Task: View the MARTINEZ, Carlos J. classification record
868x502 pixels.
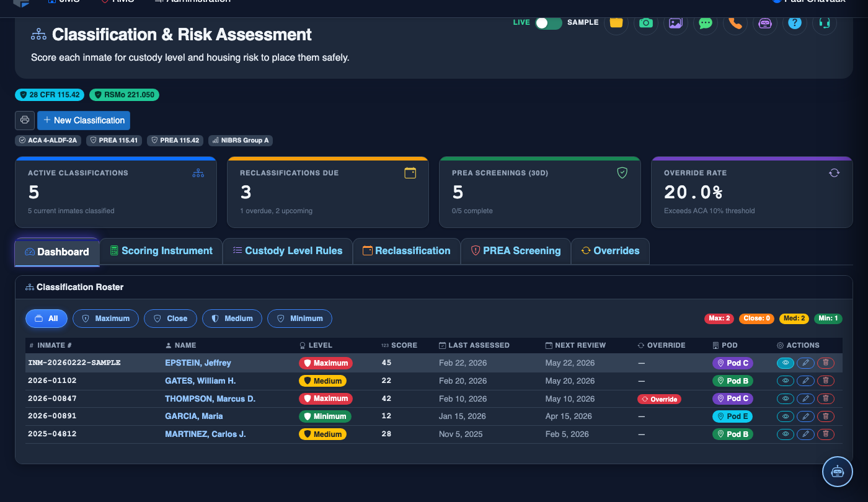Action: click(786, 434)
